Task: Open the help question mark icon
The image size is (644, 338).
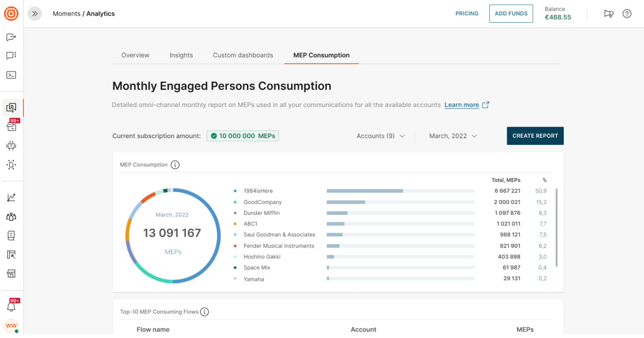Action: coord(627,14)
